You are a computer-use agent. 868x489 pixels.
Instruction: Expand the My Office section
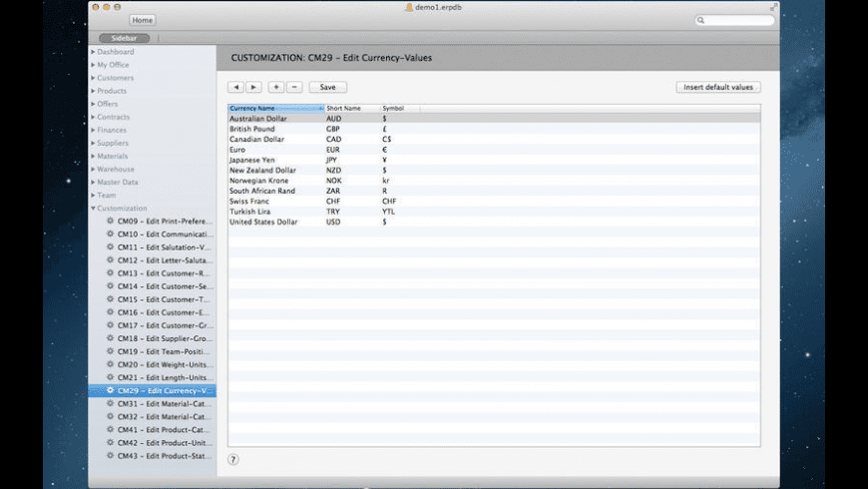pos(93,65)
